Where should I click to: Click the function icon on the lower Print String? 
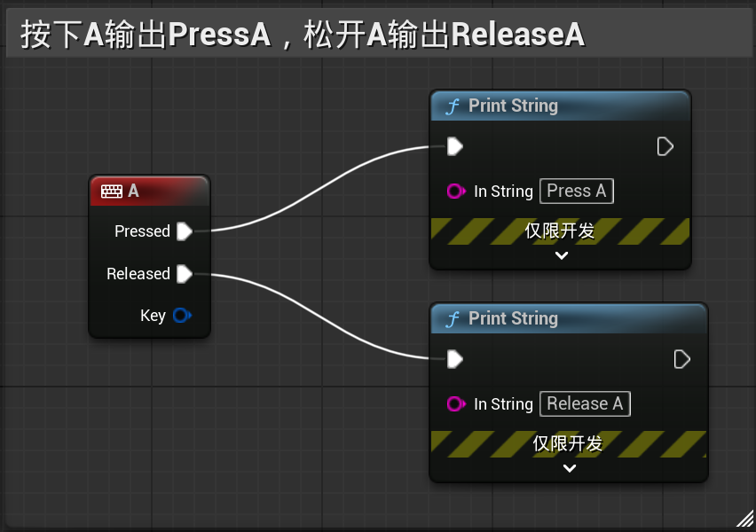(x=453, y=319)
